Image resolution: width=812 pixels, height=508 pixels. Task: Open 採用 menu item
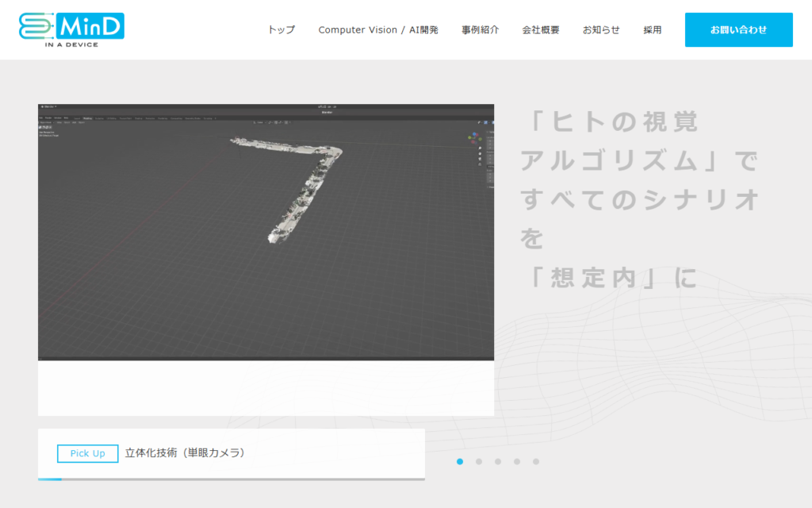click(653, 30)
